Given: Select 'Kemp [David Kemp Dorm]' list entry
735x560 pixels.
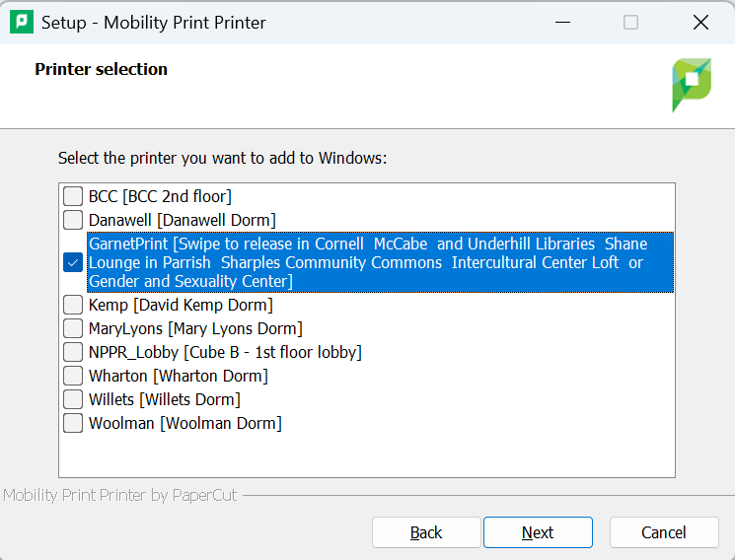Looking at the screenshot, I should point(181,305).
